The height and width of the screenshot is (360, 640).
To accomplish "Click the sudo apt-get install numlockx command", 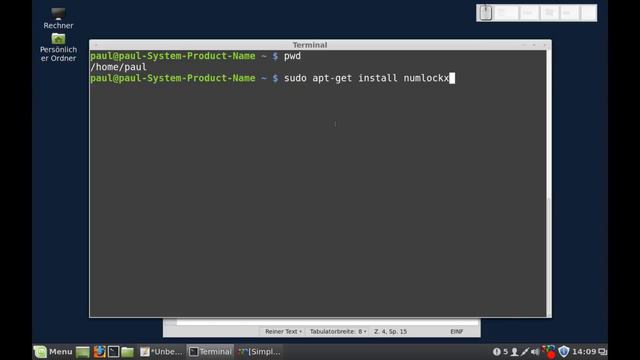I will click(366, 78).
